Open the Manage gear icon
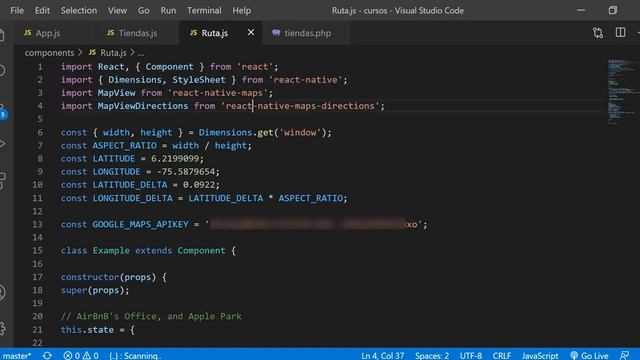 click(2, 328)
